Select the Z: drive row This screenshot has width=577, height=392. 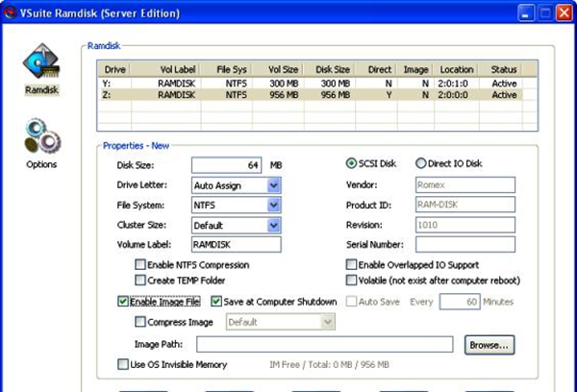(310, 95)
